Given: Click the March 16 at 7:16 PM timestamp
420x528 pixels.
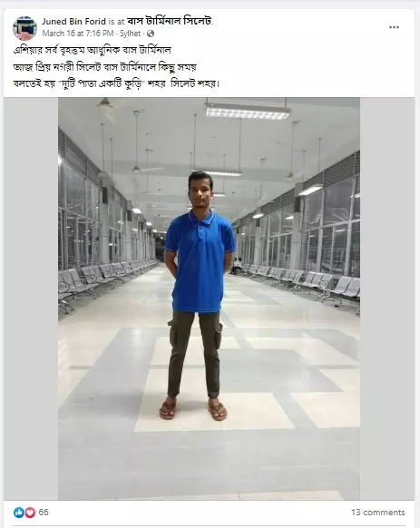Looking at the screenshot, I should pyautogui.click(x=78, y=34).
